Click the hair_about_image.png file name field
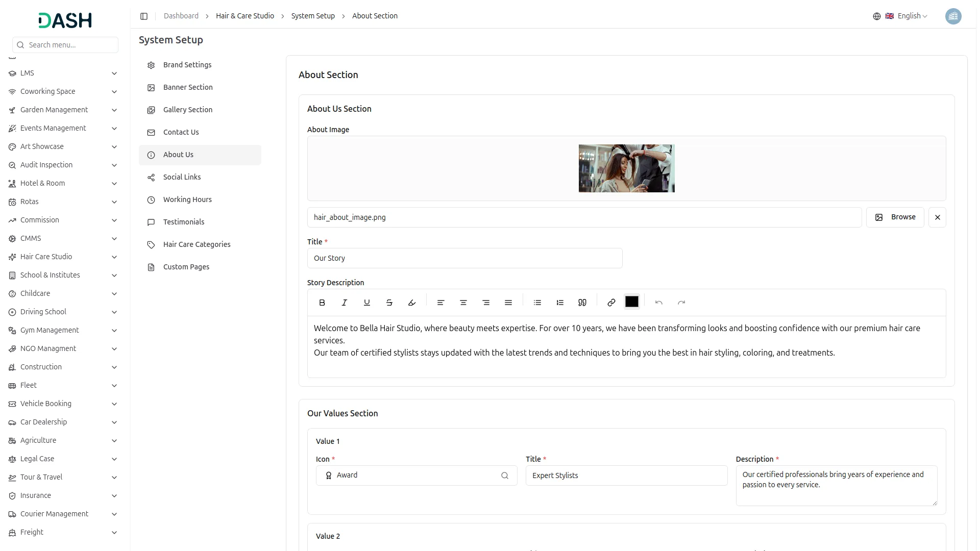This screenshot has width=980, height=551. tap(584, 217)
